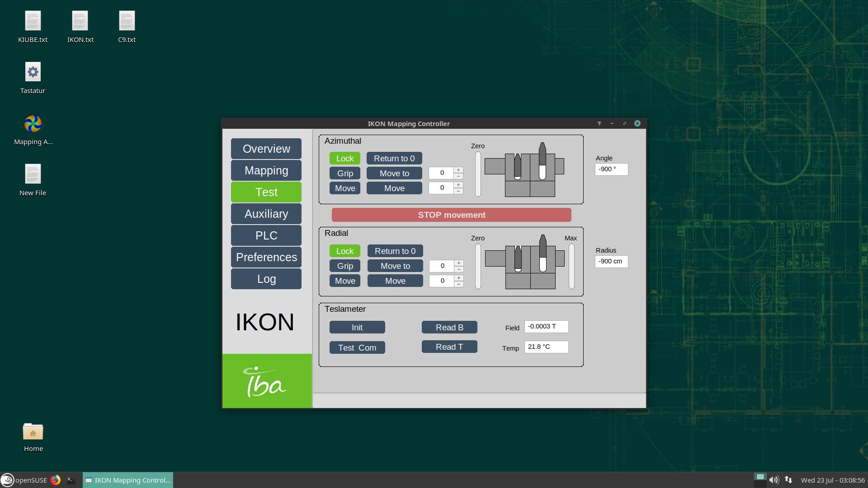This screenshot has height=488, width=868.
Task: Click the Radial Move to number field
Action: 442,266
